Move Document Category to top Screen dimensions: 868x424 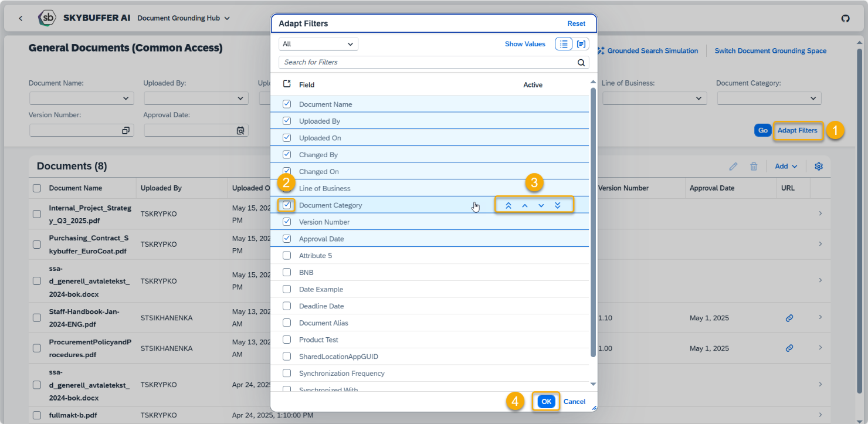point(508,205)
